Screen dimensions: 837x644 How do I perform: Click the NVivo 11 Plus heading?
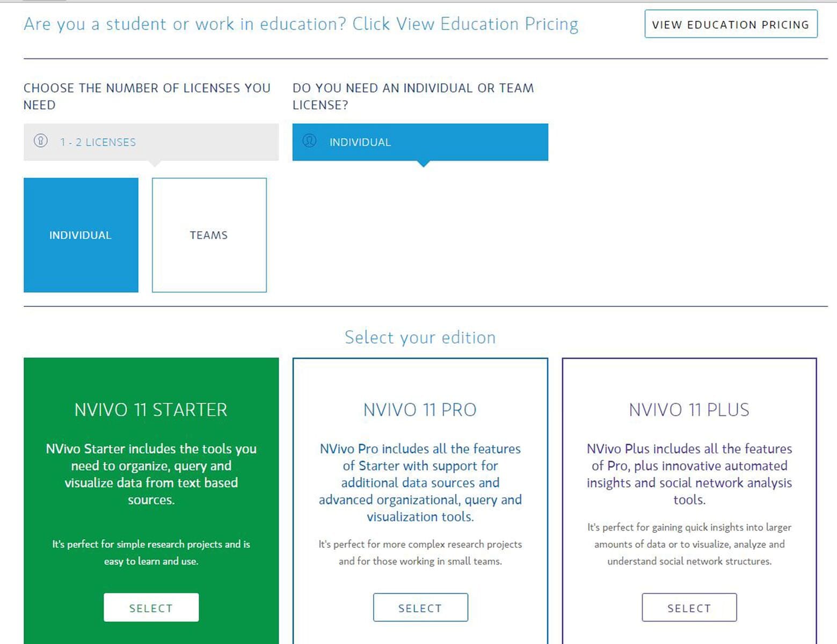[x=689, y=410]
